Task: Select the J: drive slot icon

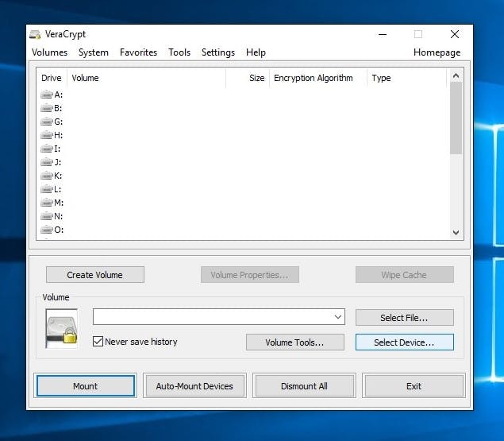Action: click(47, 162)
